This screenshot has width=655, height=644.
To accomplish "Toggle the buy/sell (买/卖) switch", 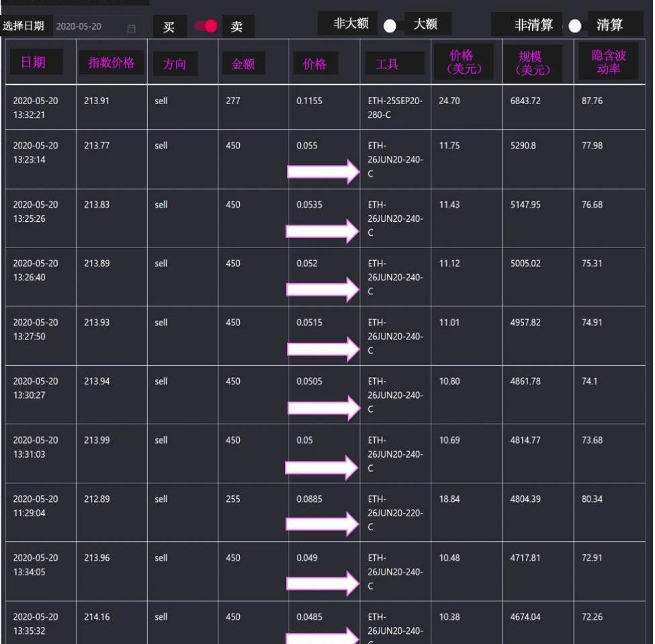I will coord(206,26).
